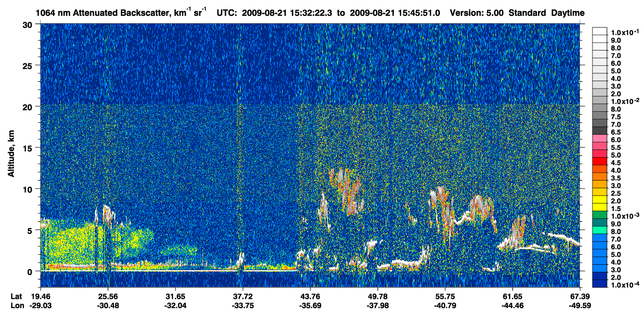Click longitude value '-30.48'
This screenshot has height=330, width=644.
pyautogui.click(x=107, y=305)
